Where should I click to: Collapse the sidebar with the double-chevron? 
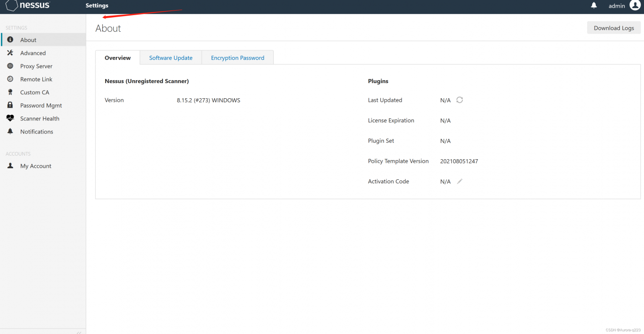click(79, 332)
